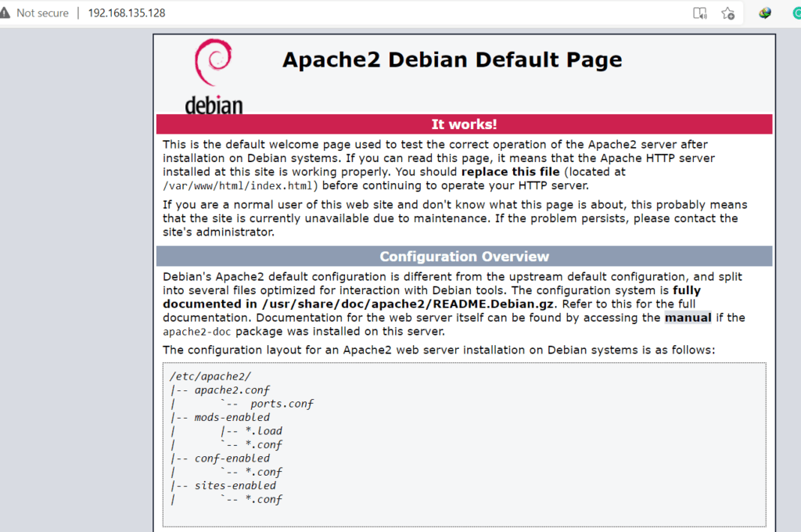This screenshot has width=801, height=532.
Task: Focus the address field showing 192.168.135.128
Action: pos(127,13)
